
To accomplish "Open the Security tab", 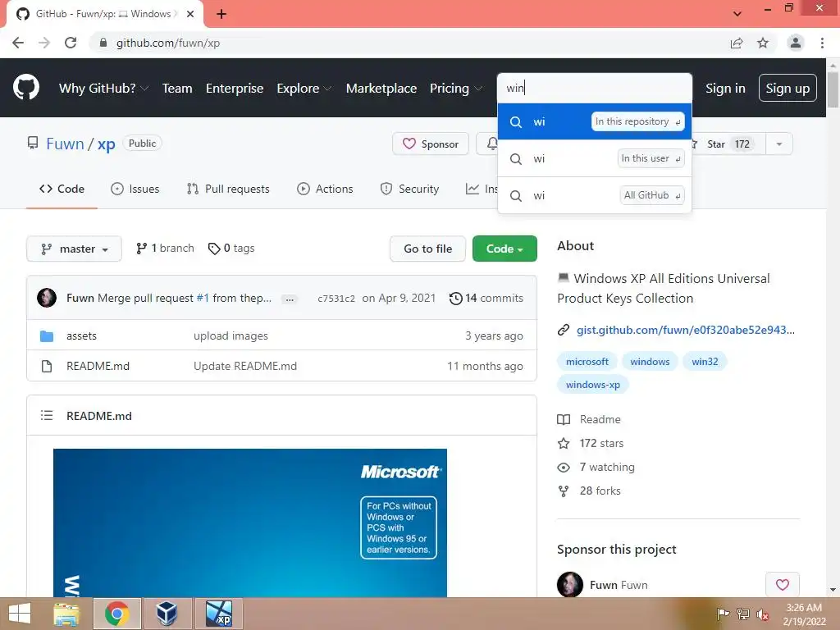I will point(409,189).
